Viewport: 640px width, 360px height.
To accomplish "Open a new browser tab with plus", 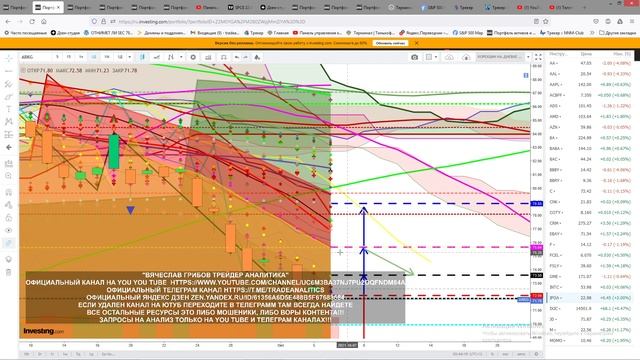I will click(x=585, y=7).
